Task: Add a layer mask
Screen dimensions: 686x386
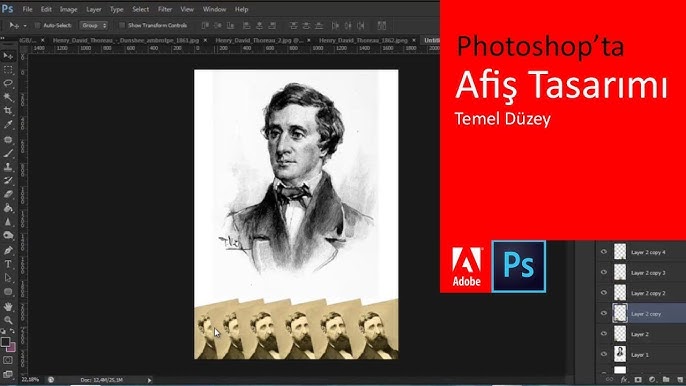Action: click(x=638, y=379)
